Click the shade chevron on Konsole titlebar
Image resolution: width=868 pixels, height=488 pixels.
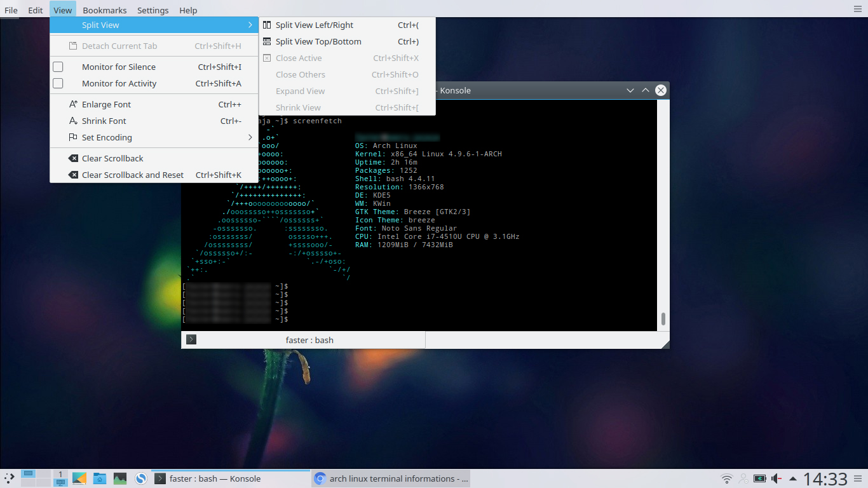point(630,90)
